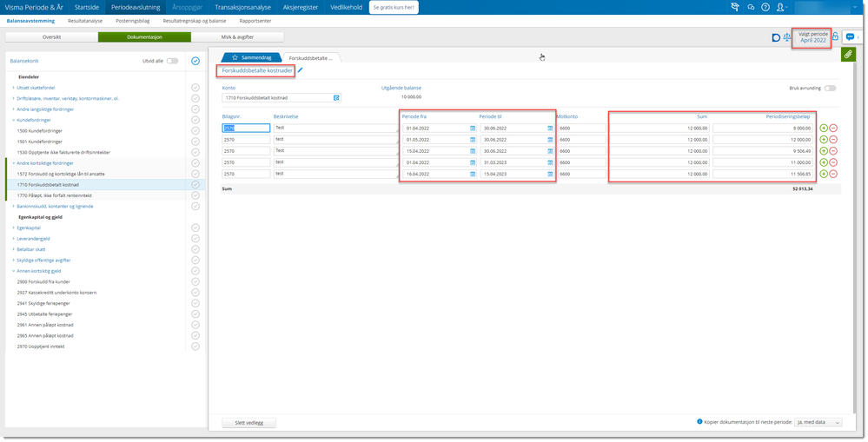
Task: Open the Rapportsenter link
Action: 255,21
